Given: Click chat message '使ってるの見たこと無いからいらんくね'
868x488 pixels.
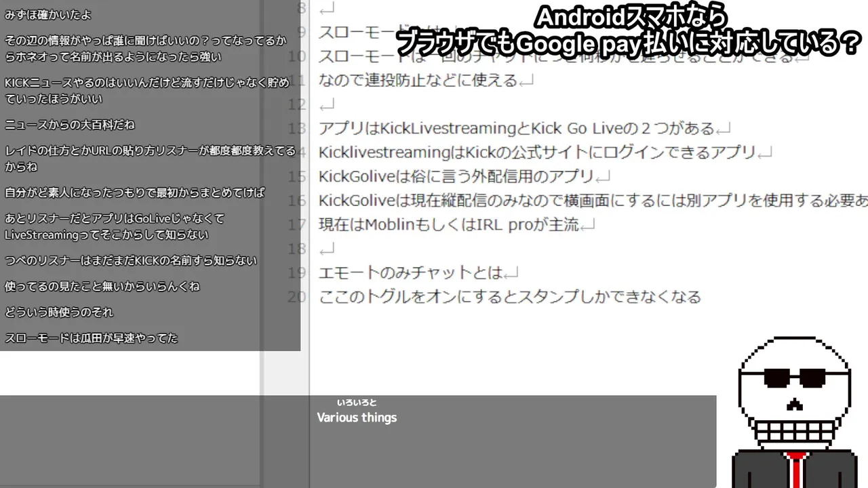Looking at the screenshot, I should click(102, 286).
